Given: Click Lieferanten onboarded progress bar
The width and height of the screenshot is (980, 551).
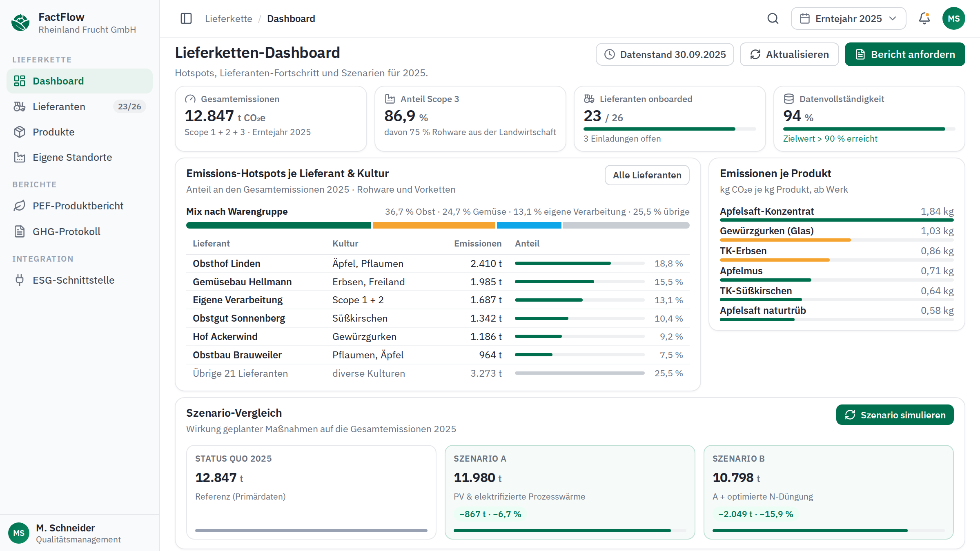Looking at the screenshot, I should 670,129.
